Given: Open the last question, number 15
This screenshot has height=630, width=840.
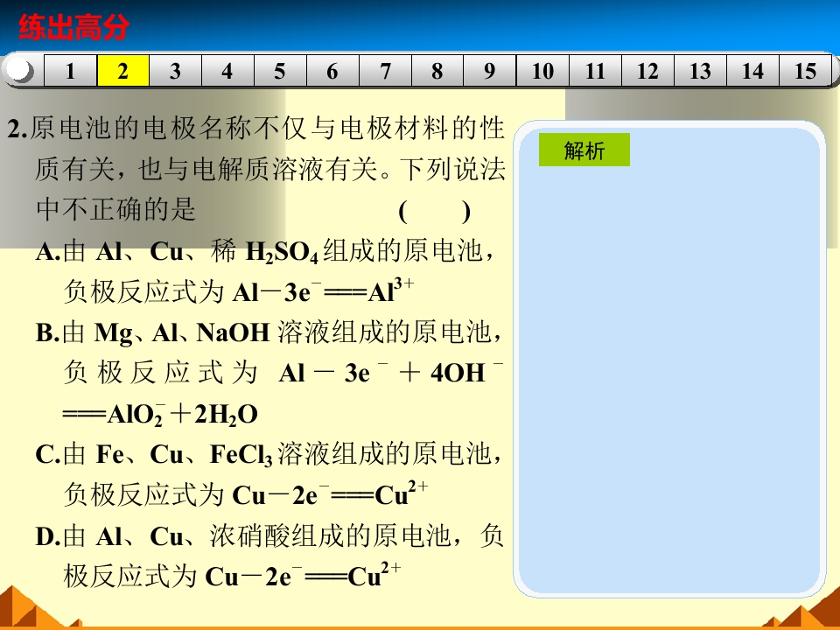Looking at the screenshot, I should click(x=805, y=72).
